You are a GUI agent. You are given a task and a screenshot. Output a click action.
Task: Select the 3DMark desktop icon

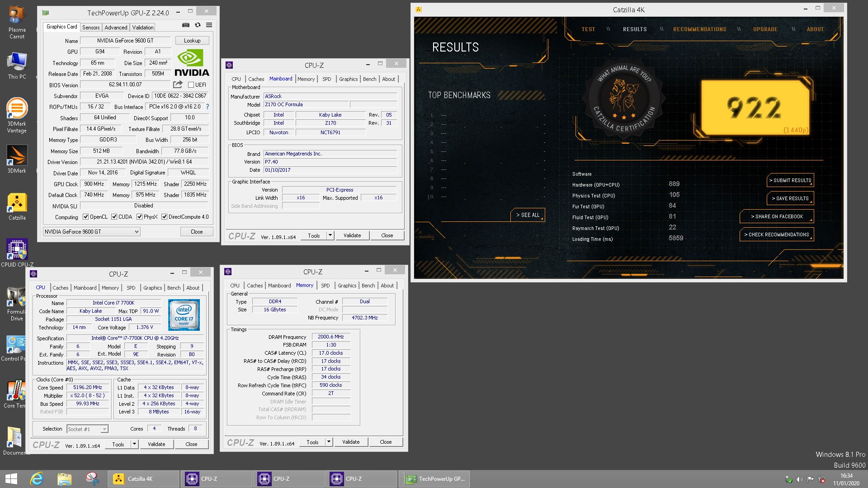click(x=17, y=159)
